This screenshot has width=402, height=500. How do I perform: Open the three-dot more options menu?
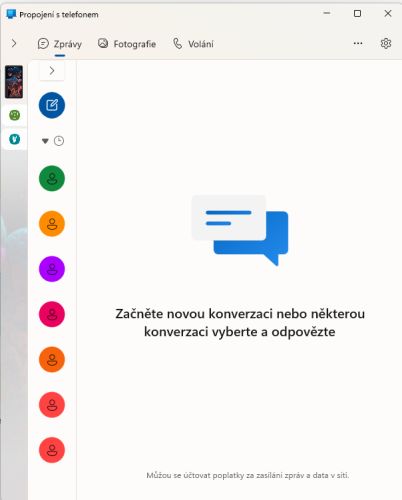pyautogui.click(x=358, y=43)
